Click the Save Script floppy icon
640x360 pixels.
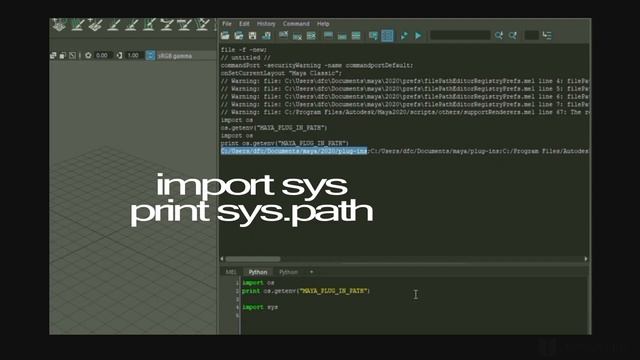[252, 36]
